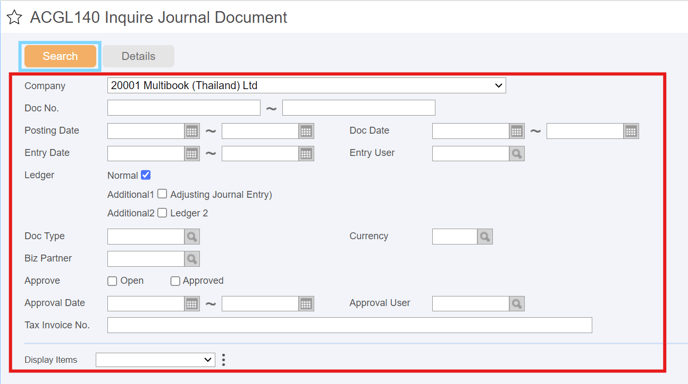Open calendar for Doc Date end
The width and height of the screenshot is (688, 384).
point(631,131)
